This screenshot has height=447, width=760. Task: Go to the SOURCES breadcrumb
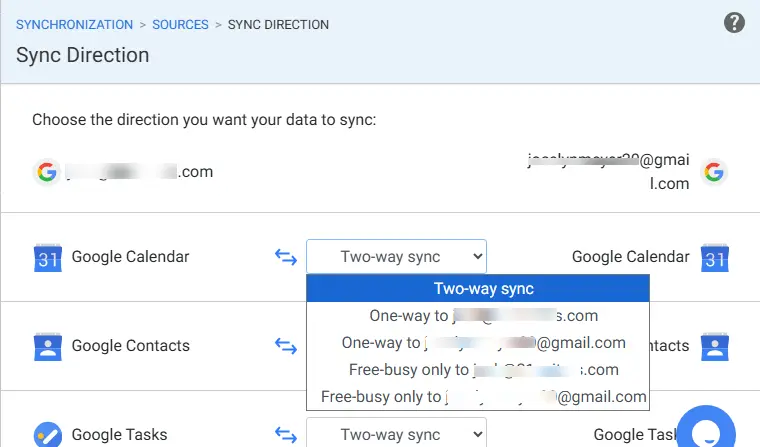[x=180, y=24]
